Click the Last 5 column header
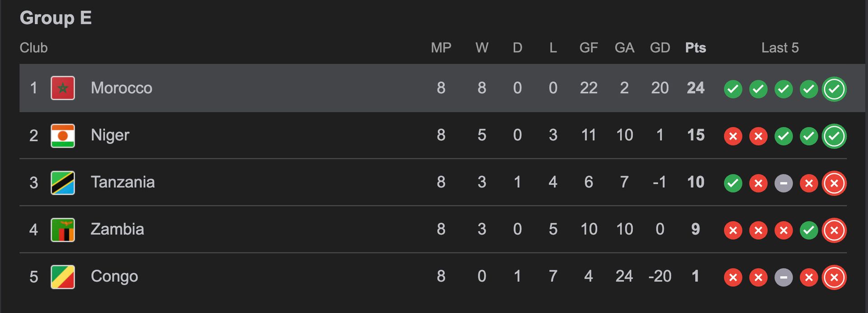This screenshot has width=868, height=313. (780, 47)
